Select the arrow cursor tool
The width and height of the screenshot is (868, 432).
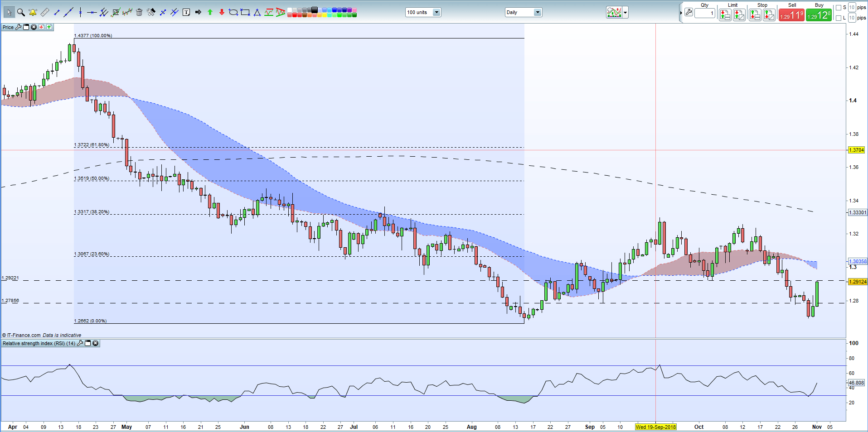(9, 12)
